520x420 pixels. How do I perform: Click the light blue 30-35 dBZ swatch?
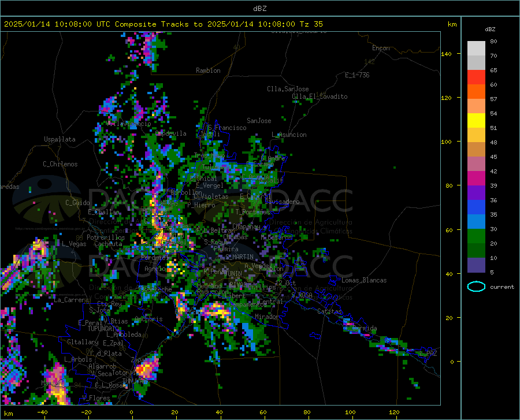point(476,222)
